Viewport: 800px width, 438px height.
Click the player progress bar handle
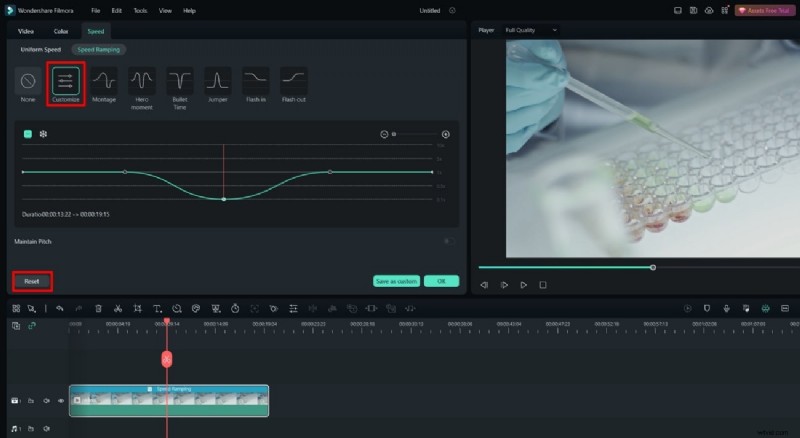653,267
